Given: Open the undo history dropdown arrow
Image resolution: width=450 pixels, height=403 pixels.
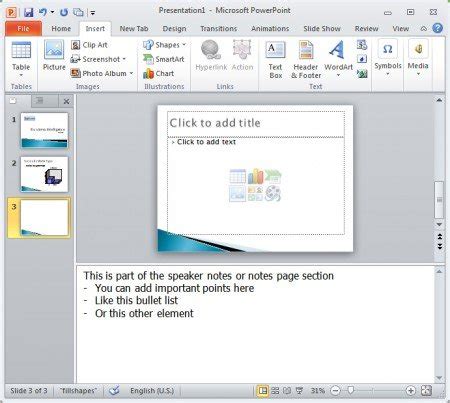Looking at the screenshot, I should (52, 12).
